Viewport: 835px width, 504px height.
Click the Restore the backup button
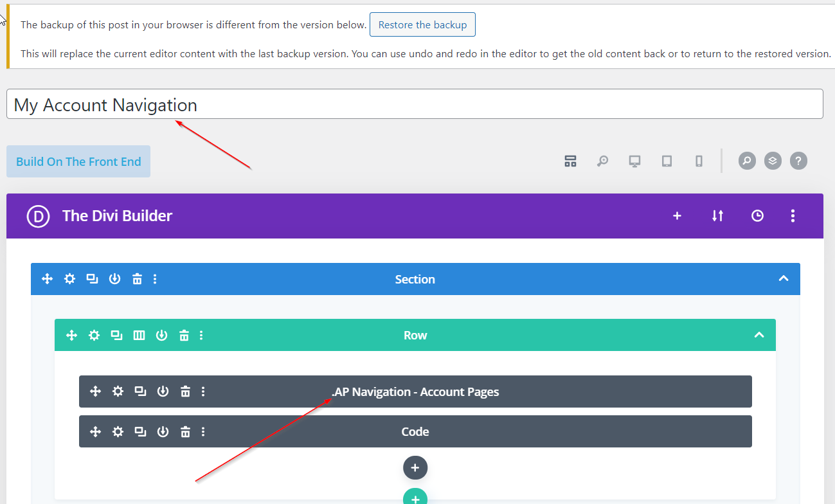click(422, 25)
